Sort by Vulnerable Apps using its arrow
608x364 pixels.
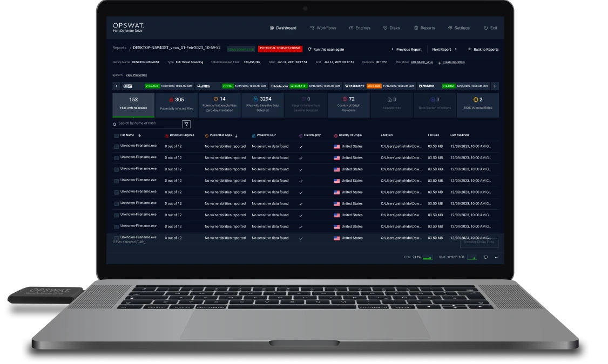(x=236, y=135)
